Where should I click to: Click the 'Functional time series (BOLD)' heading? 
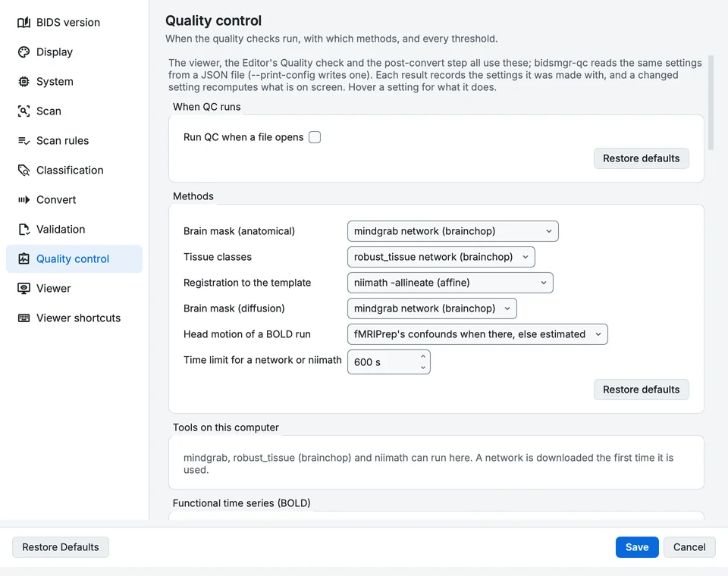click(x=241, y=503)
